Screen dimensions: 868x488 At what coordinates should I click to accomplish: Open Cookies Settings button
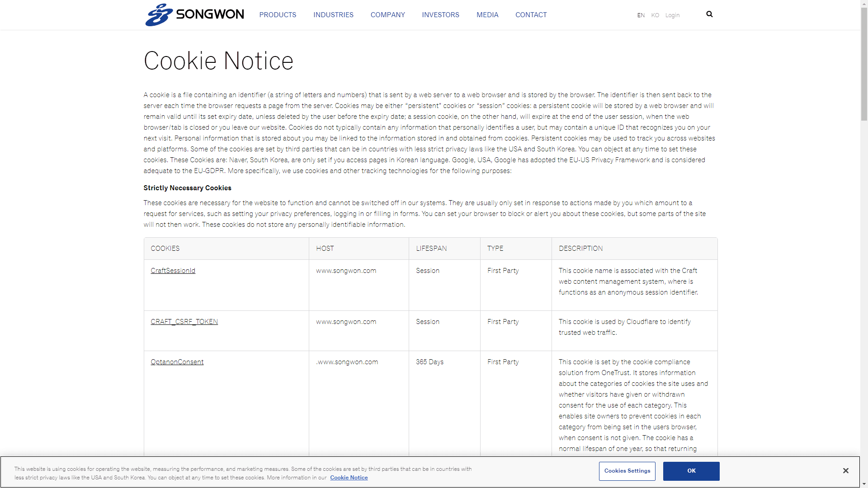coord(627,471)
